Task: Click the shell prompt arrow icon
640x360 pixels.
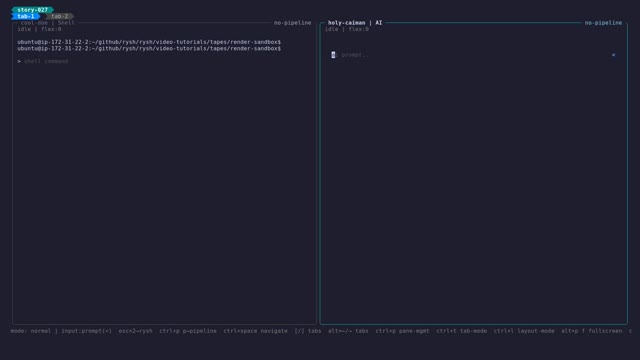Action: click(19, 61)
